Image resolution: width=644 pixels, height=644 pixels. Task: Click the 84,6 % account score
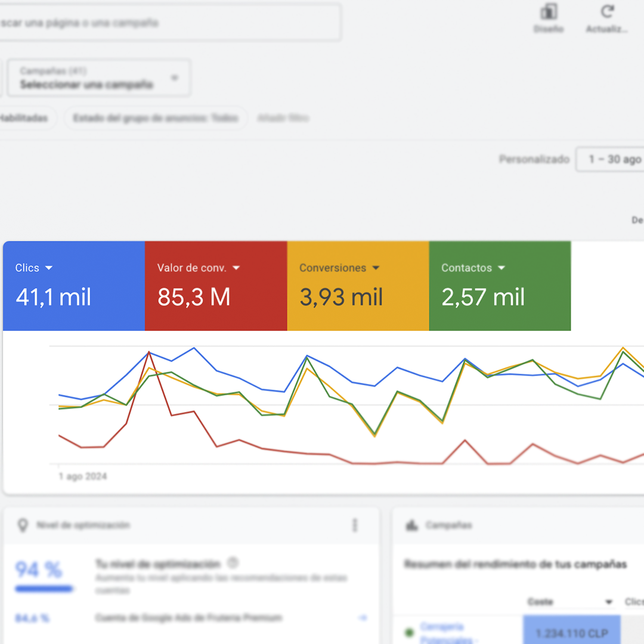point(32,618)
